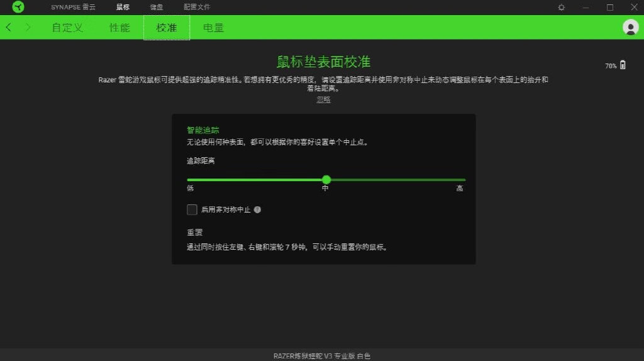The image size is (644, 361).
Task: Maximize the Synapse window
Action: click(610, 8)
